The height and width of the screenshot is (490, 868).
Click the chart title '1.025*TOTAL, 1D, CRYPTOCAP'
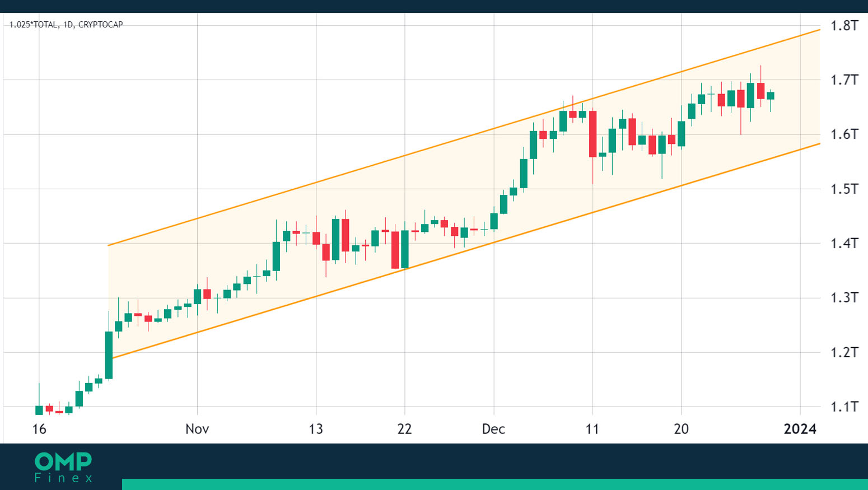[x=66, y=25]
